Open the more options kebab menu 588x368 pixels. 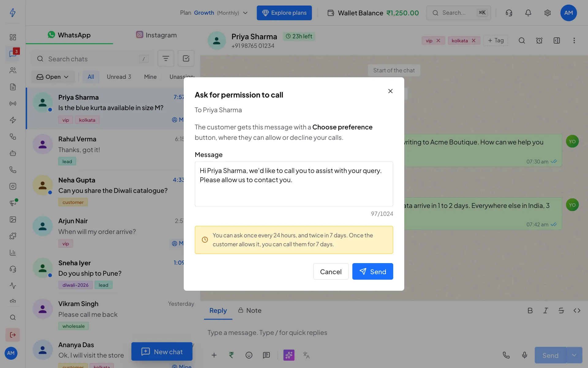coord(574,40)
